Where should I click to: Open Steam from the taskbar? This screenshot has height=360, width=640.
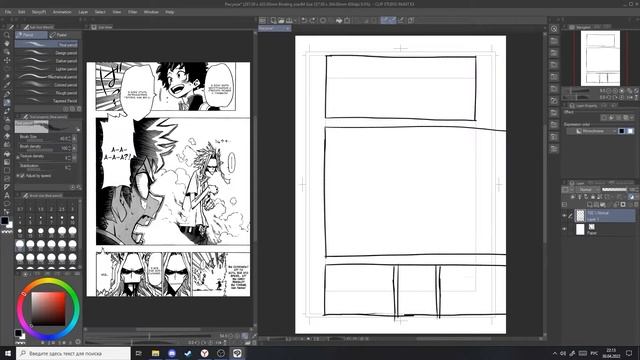pos(188,353)
